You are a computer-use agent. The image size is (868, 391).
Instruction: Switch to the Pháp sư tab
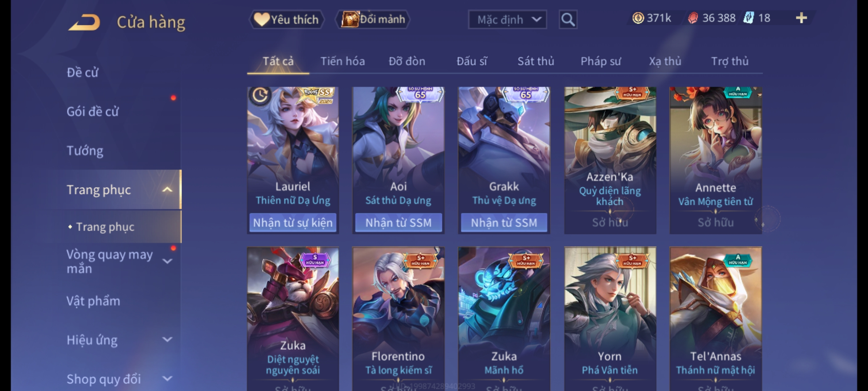click(600, 61)
